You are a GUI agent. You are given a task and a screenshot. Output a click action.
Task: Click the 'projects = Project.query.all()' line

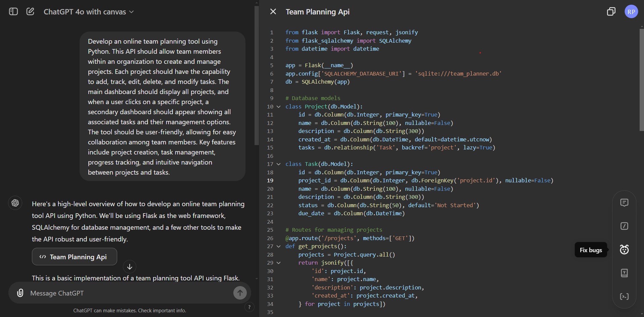[x=347, y=255]
